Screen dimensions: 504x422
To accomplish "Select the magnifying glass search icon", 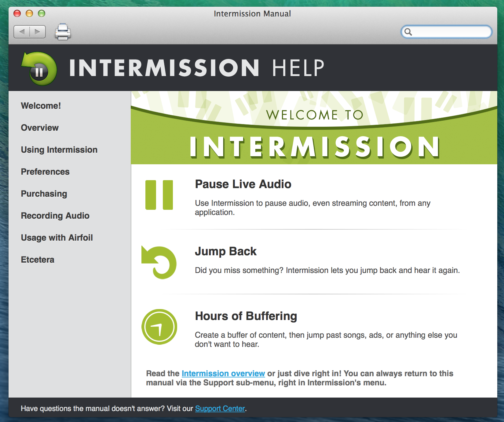I will (408, 32).
